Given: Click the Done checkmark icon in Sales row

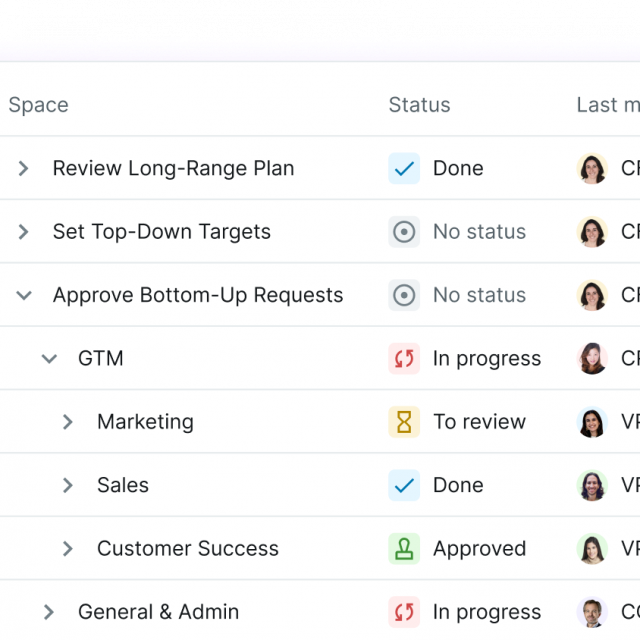Looking at the screenshot, I should pyautogui.click(x=404, y=485).
